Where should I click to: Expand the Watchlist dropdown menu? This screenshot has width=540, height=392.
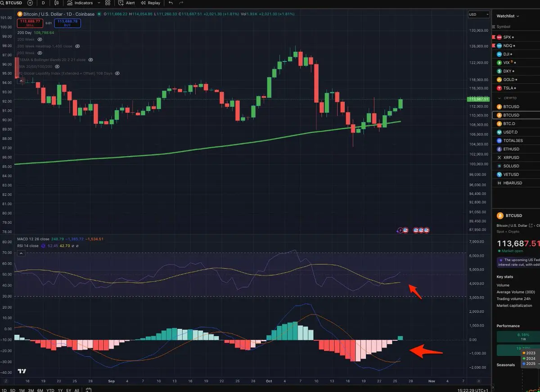coord(508,16)
